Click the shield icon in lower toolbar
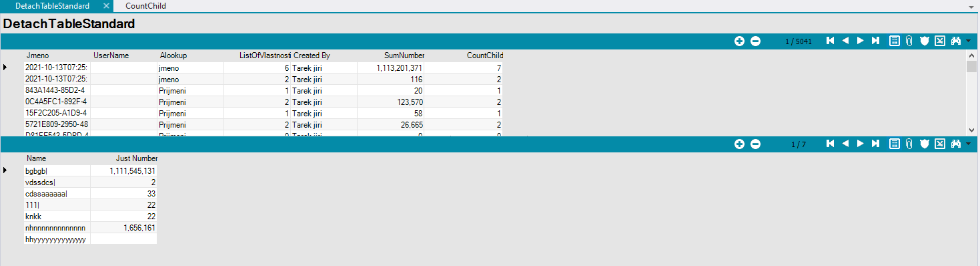This screenshot has width=980, height=266. 924,144
